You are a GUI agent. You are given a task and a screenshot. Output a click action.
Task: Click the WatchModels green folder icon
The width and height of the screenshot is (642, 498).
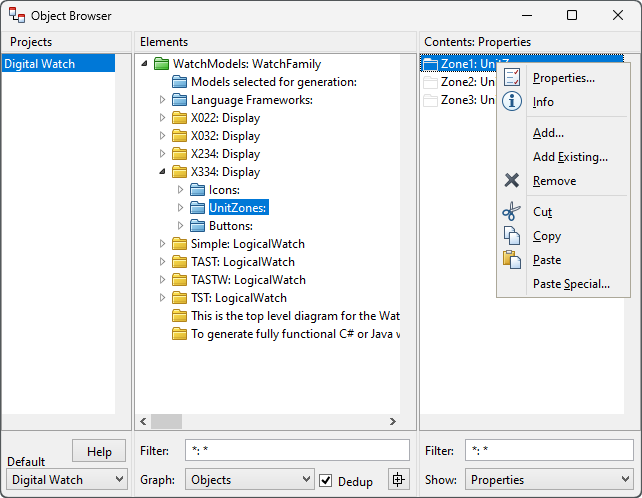click(x=161, y=64)
